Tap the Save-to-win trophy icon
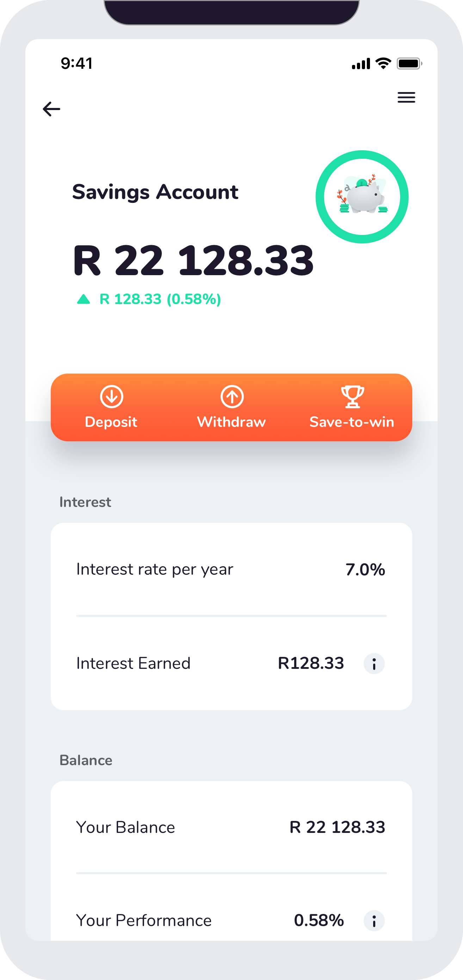Viewport: 463px width, 980px height. click(352, 397)
